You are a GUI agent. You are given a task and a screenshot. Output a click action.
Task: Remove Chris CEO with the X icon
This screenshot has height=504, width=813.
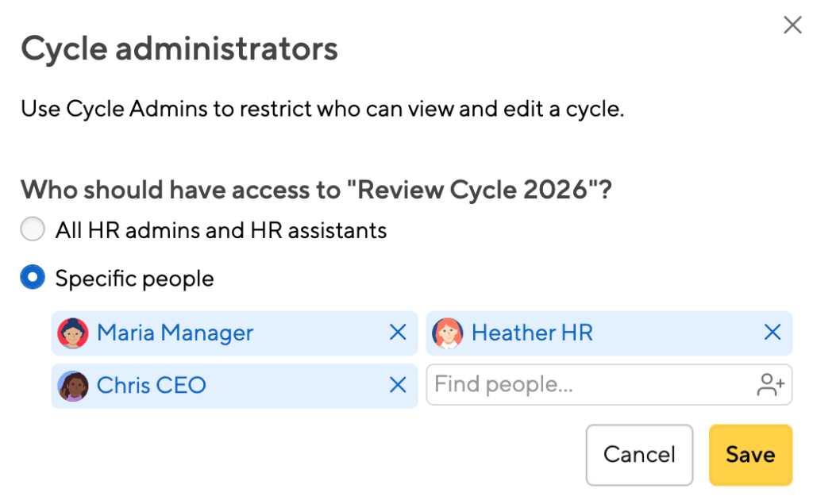(398, 386)
